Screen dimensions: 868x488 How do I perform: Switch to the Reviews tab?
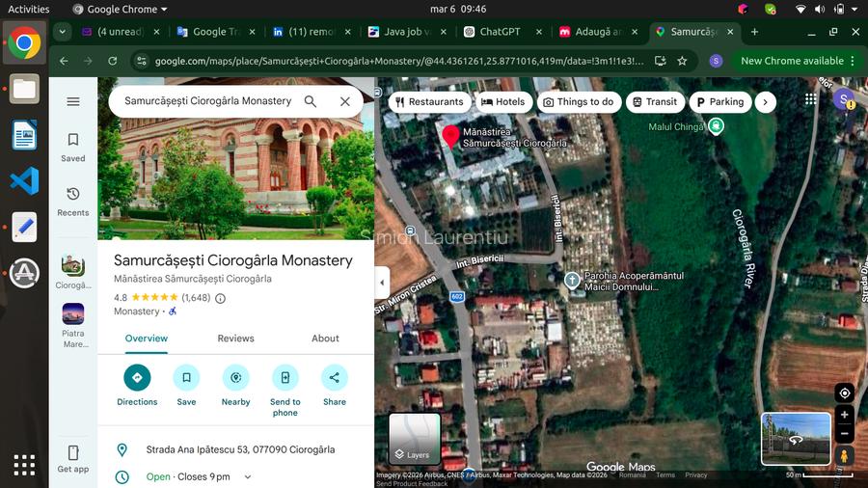point(235,339)
